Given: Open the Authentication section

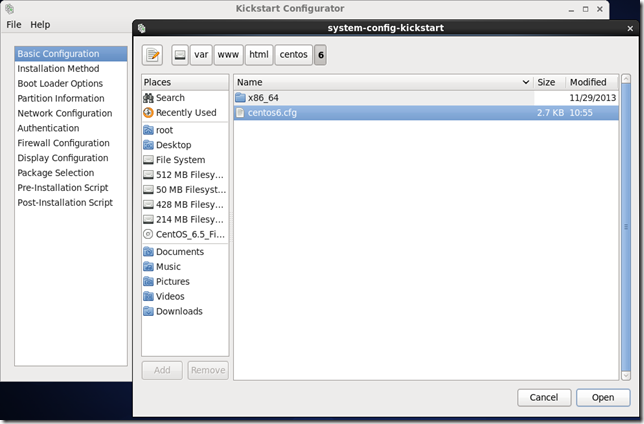Looking at the screenshot, I should click(71, 128).
